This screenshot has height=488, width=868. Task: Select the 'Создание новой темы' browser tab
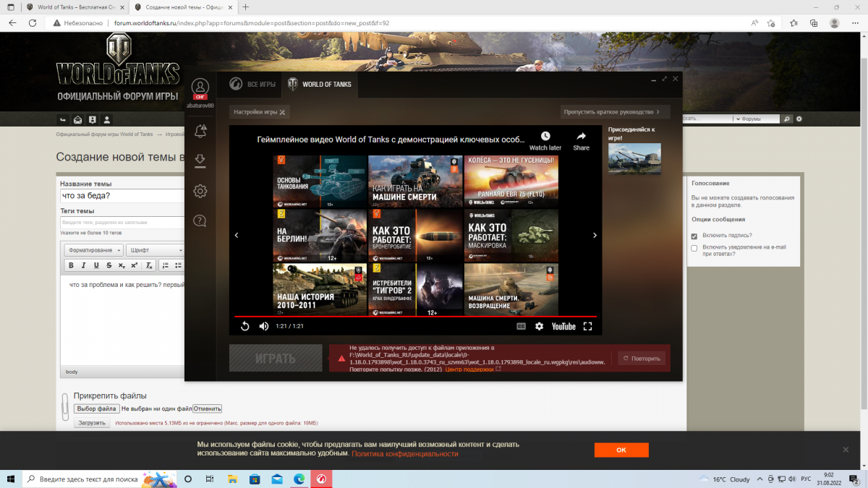click(183, 7)
